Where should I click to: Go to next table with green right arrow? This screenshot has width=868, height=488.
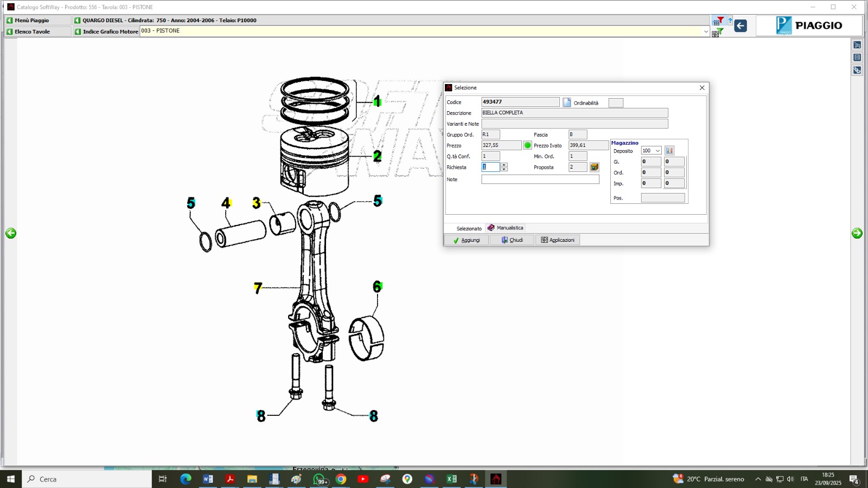pos(857,233)
